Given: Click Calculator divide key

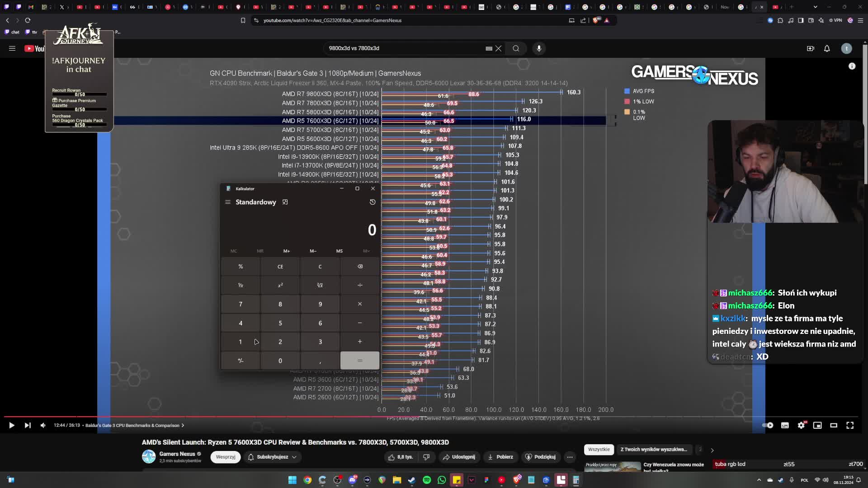Looking at the screenshot, I should point(360,285).
